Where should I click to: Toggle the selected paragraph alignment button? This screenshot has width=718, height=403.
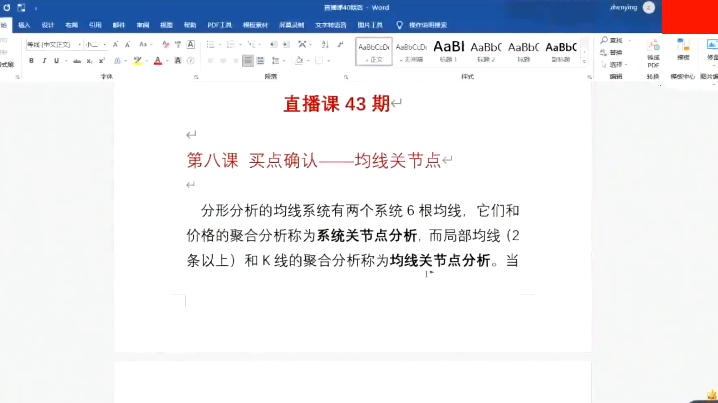tap(248, 61)
